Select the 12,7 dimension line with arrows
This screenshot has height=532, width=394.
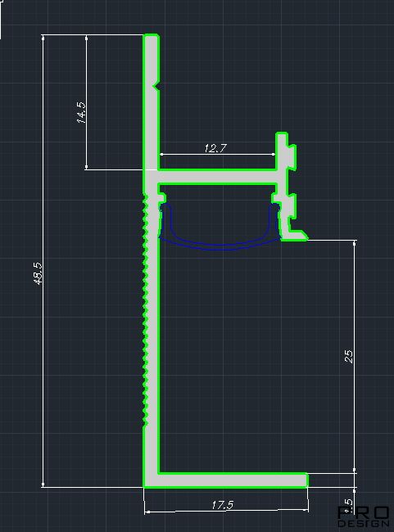coord(217,154)
